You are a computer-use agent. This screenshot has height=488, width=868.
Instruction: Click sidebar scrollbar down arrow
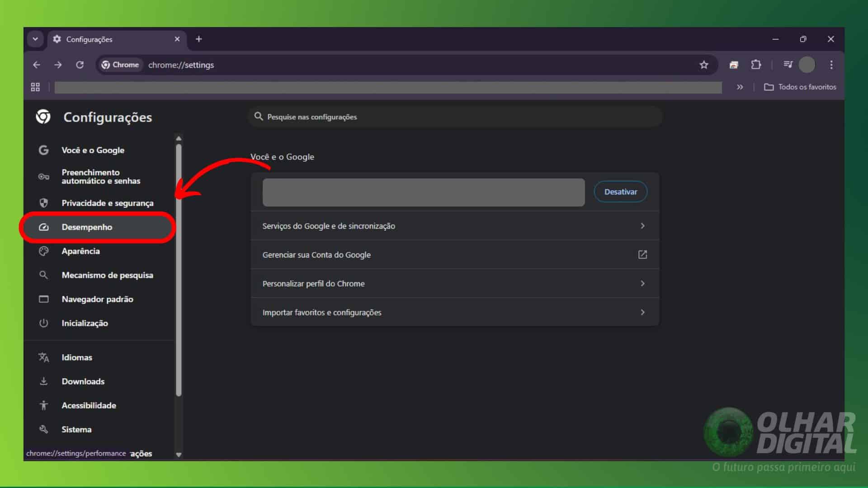point(179,455)
